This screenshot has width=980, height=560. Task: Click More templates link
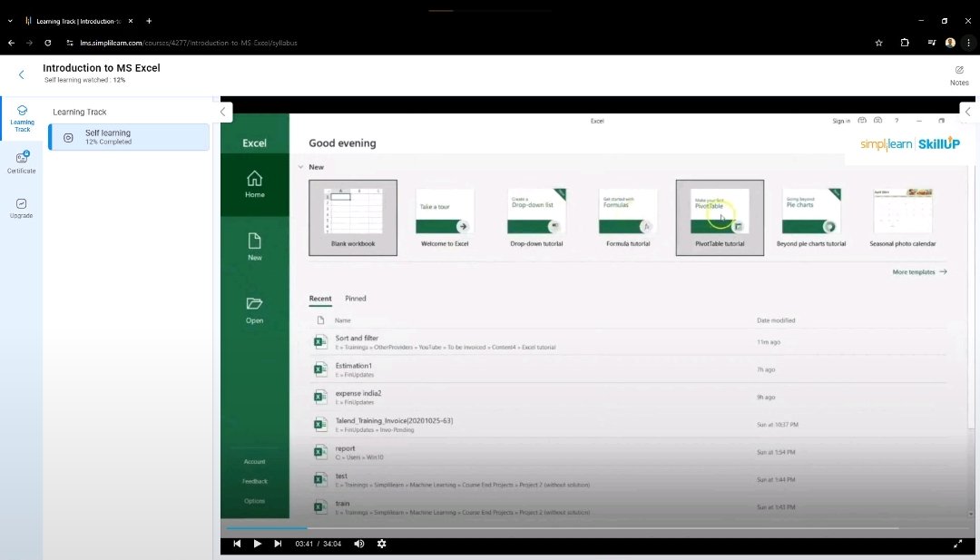point(919,272)
